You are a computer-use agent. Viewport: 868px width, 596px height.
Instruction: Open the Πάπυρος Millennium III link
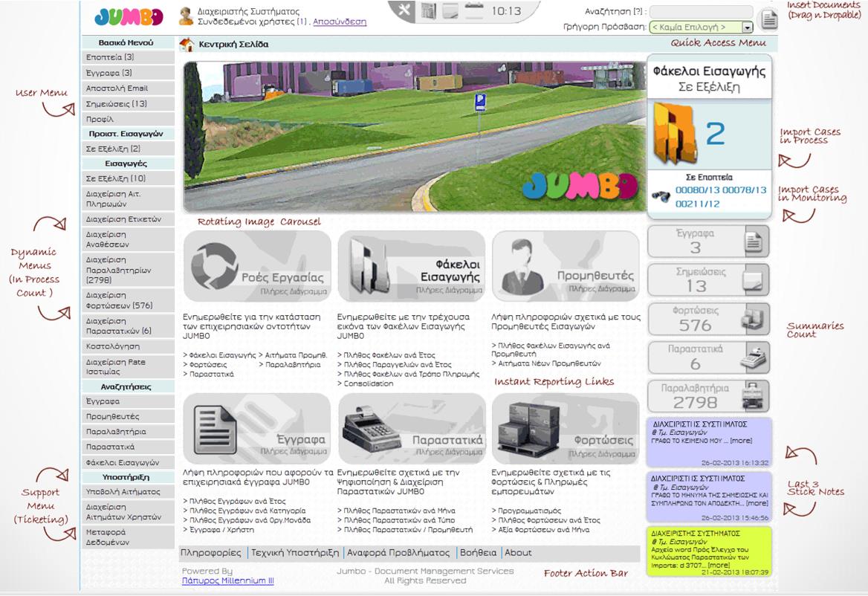pyautogui.click(x=228, y=580)
